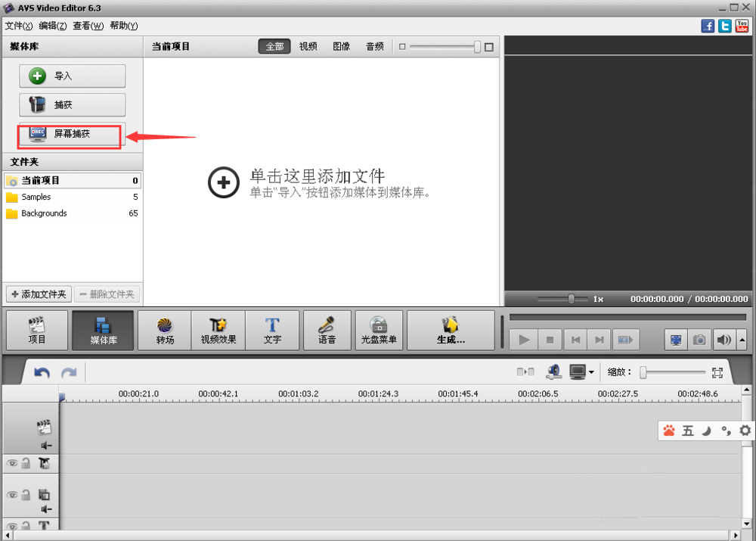
Task: Open the 视频效果 (video effects) panel
Action: pyautogui.click(x=218, y=330)
